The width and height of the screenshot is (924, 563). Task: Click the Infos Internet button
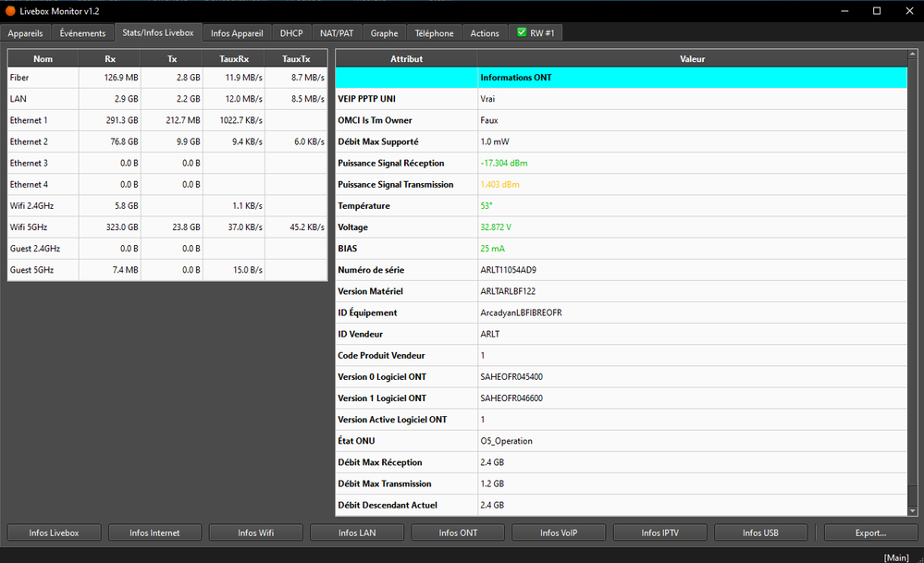154,532
